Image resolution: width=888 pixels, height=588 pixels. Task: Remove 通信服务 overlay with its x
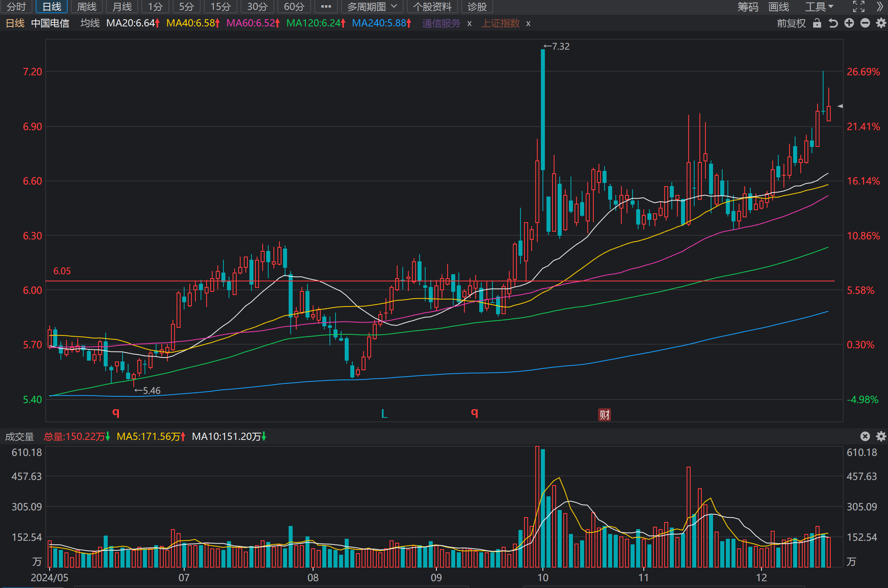pos(470,24)
